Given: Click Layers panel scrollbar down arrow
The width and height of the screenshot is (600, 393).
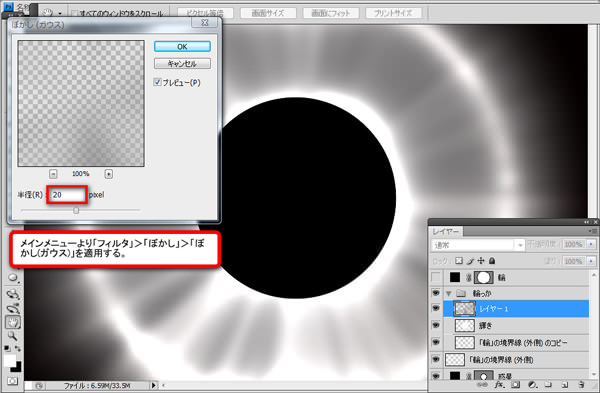Looking at the screenshot, I should pyautogui.click(x=593, y=375).
